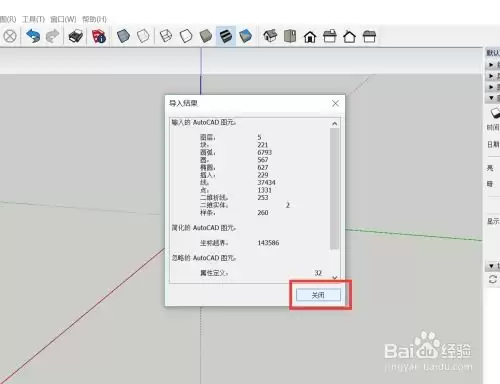Click the row showing value 221
This screenshot has height=384, width=500.
coord(234,145)
